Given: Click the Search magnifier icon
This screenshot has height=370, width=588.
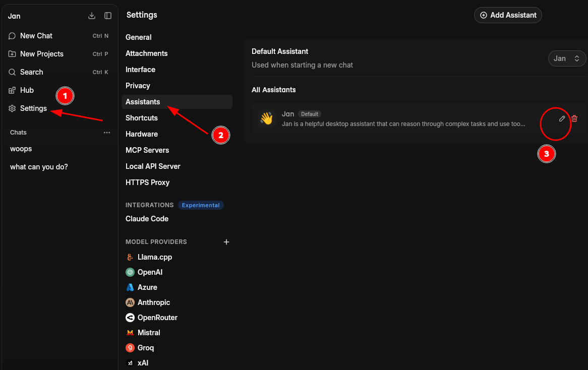Looking at the screenshot, I should pos(12,72).
